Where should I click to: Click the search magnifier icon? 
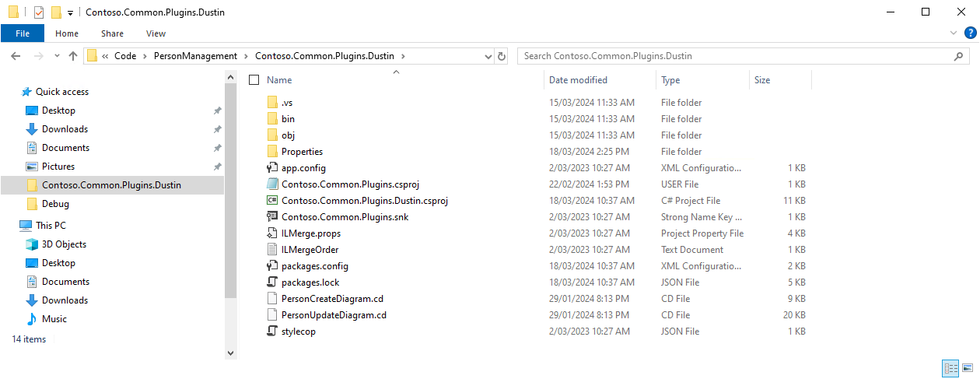[959, 56]
